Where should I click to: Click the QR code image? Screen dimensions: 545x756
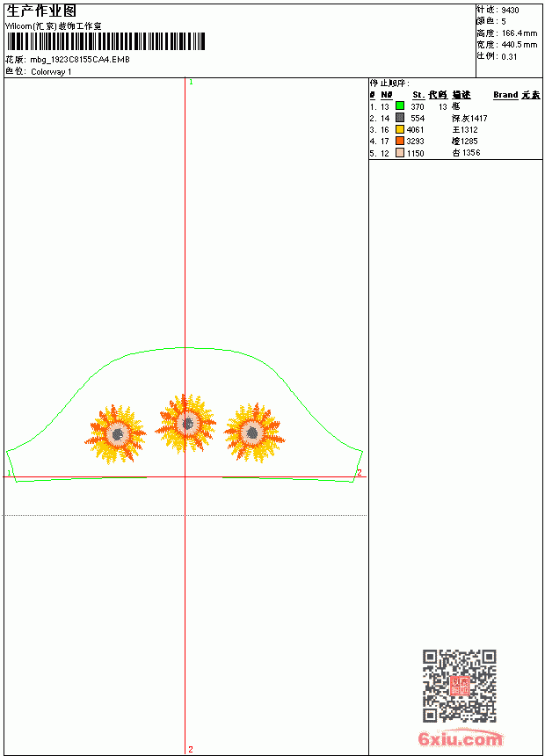pos(460,686)
